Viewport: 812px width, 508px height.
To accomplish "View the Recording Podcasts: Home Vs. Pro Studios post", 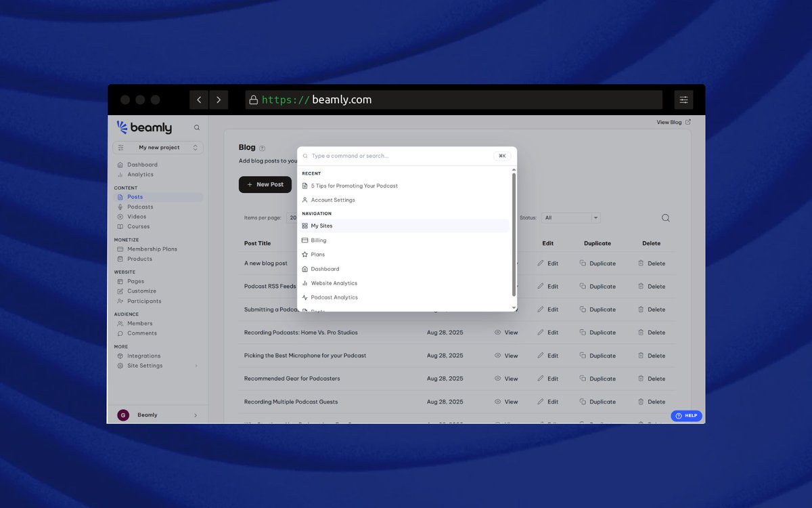I will (506, 333).
